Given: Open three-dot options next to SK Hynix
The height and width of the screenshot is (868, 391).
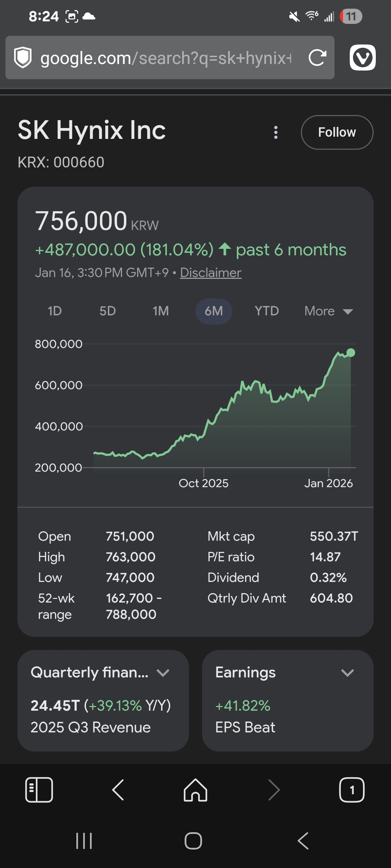Looking at the screenshot, I should pyautogui.click(x=276, y=132).
